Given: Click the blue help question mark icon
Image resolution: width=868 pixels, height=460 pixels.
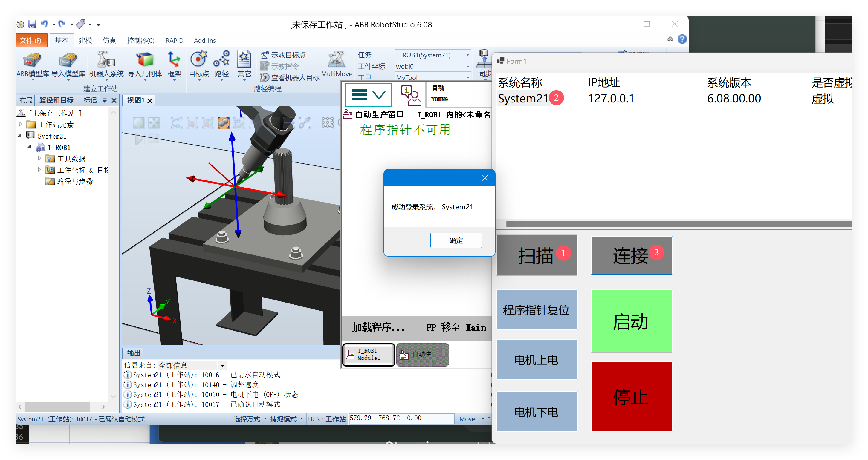Looking at the screenshot, I should 682,39.
